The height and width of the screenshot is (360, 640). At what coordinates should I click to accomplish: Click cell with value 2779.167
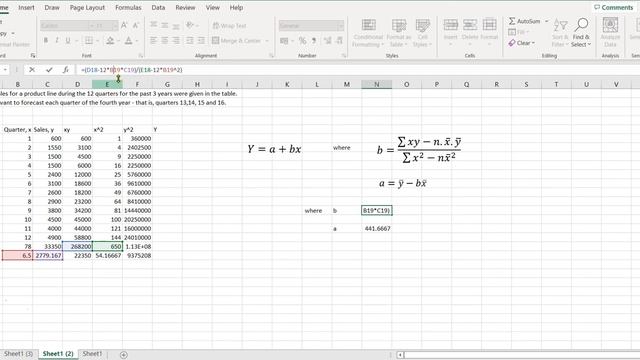tap(48, 256)
